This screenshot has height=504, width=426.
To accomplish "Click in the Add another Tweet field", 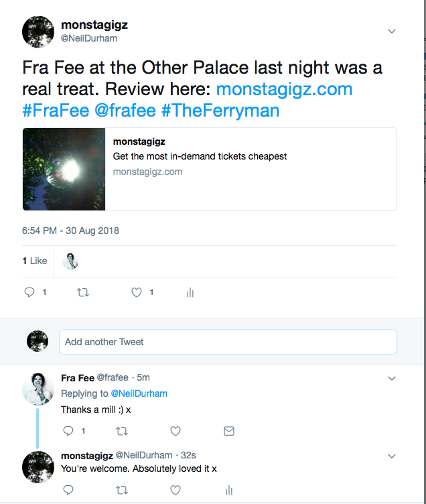I will coord(228,342).
